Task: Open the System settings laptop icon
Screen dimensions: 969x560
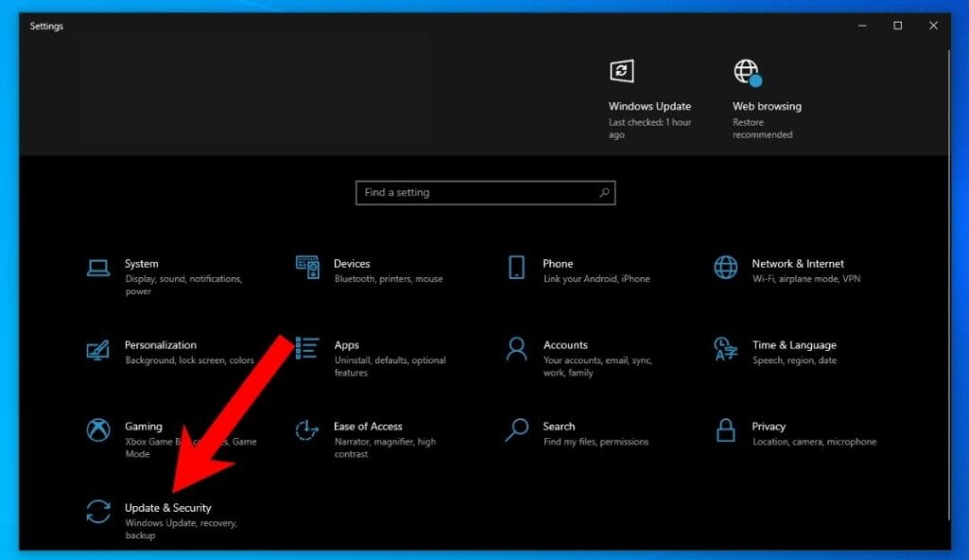Action: (98, 269)
